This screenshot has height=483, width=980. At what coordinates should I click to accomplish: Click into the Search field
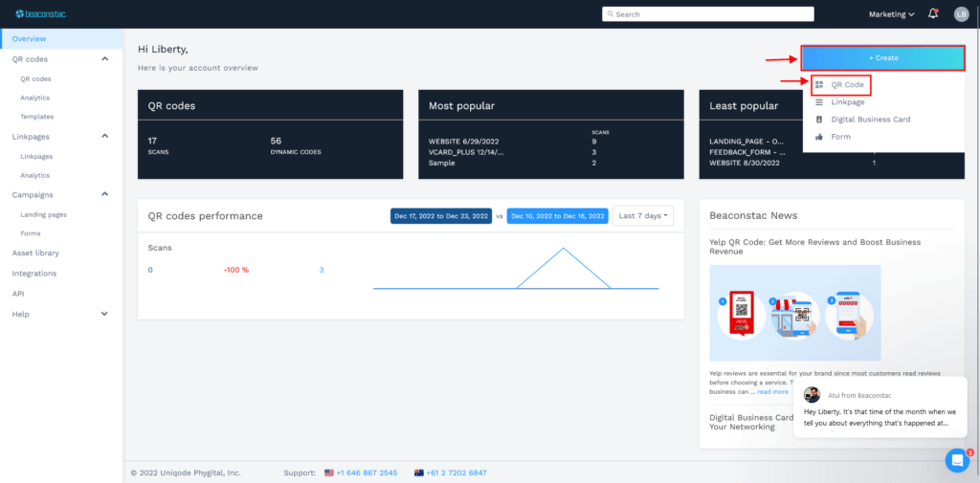(x=708, y=13)
